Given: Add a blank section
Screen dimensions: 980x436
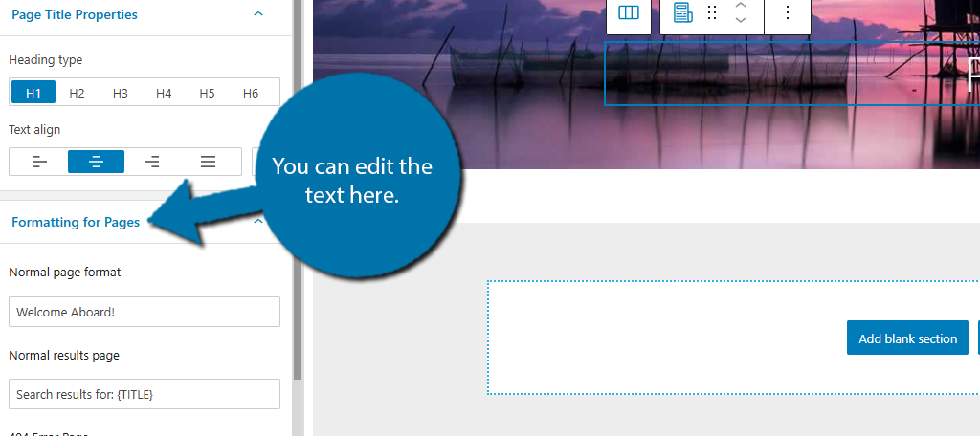Looking at the screenshot, I should click(907, 338).
